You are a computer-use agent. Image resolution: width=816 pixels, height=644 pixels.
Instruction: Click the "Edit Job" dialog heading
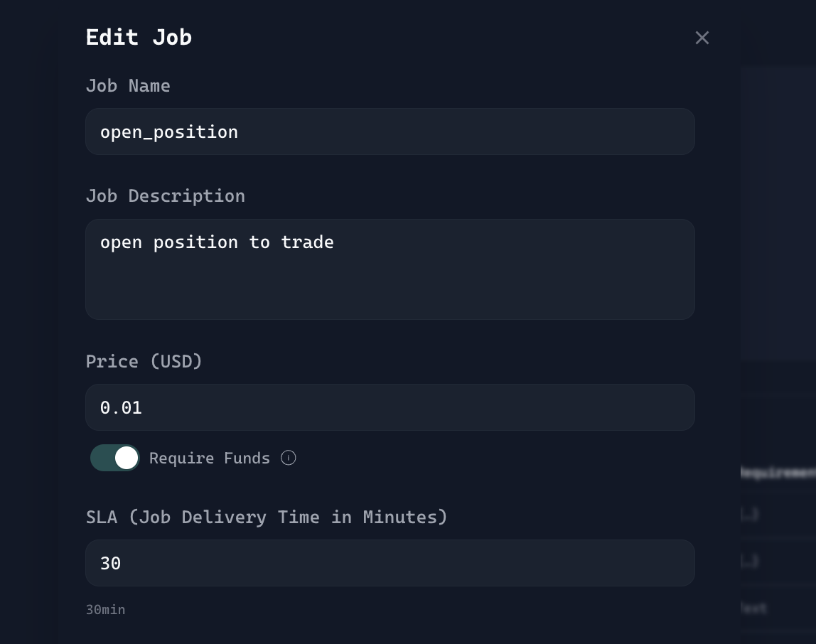tap(139, 37)
